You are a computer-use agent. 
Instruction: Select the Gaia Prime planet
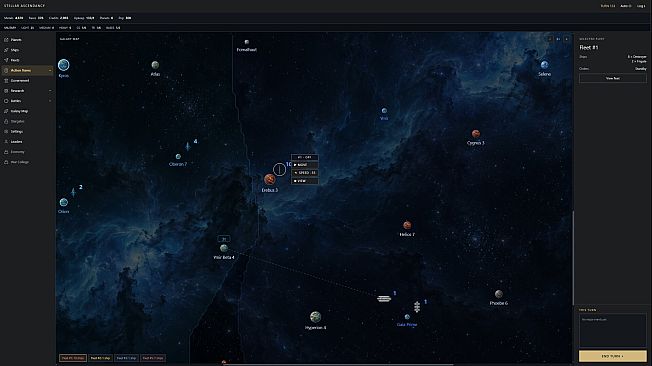(407, 317)
